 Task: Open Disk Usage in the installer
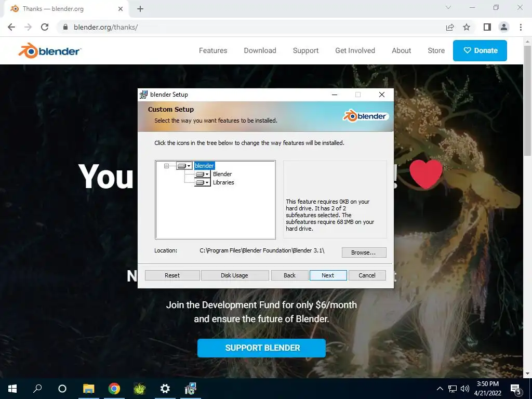(234, 275)
